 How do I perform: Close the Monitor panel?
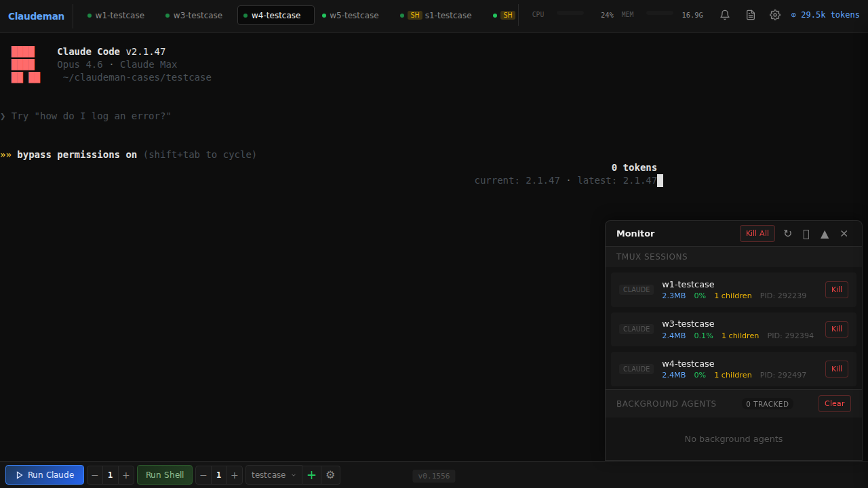pos(844,233)
